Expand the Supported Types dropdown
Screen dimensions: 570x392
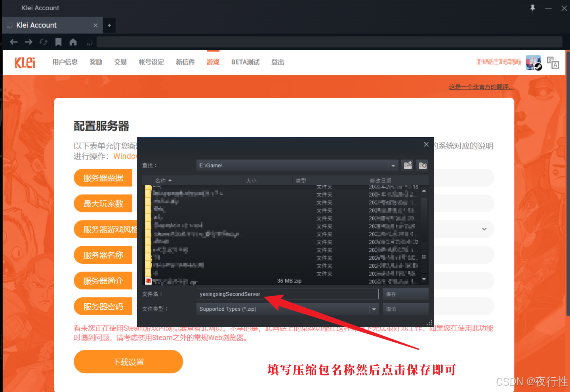point(374,309)
